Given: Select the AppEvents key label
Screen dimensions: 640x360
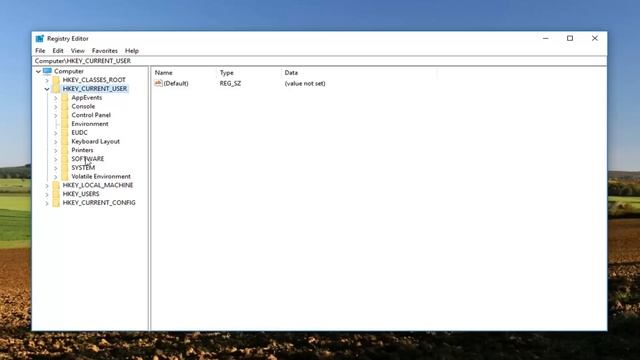Looking at the screenshot, I should 87,98.
